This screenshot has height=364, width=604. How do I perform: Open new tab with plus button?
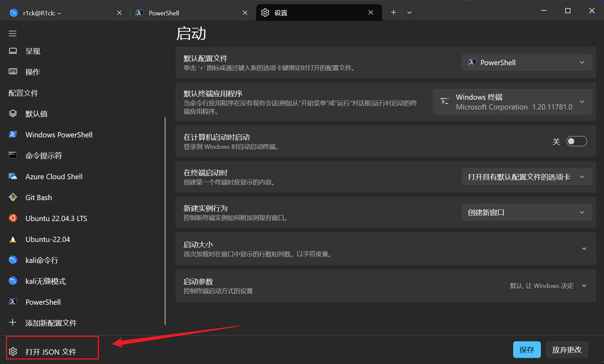click(x=393, y=13)
